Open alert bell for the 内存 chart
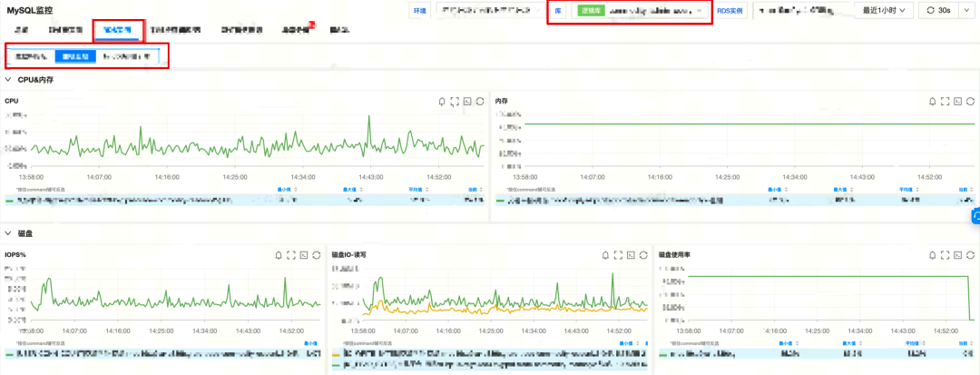 tap(933, 102)
